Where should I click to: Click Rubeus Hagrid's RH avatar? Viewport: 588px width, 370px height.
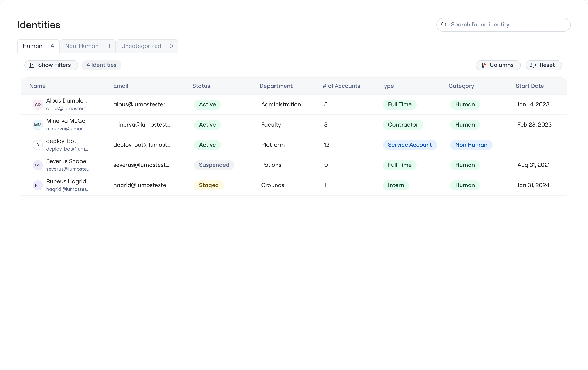point(38,185)
